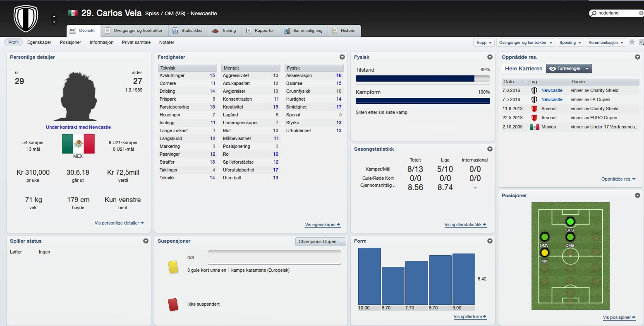The image size is (644, 326).
Task: Select the yellow MV position dot on the pitch
Action: pos(544,253)
